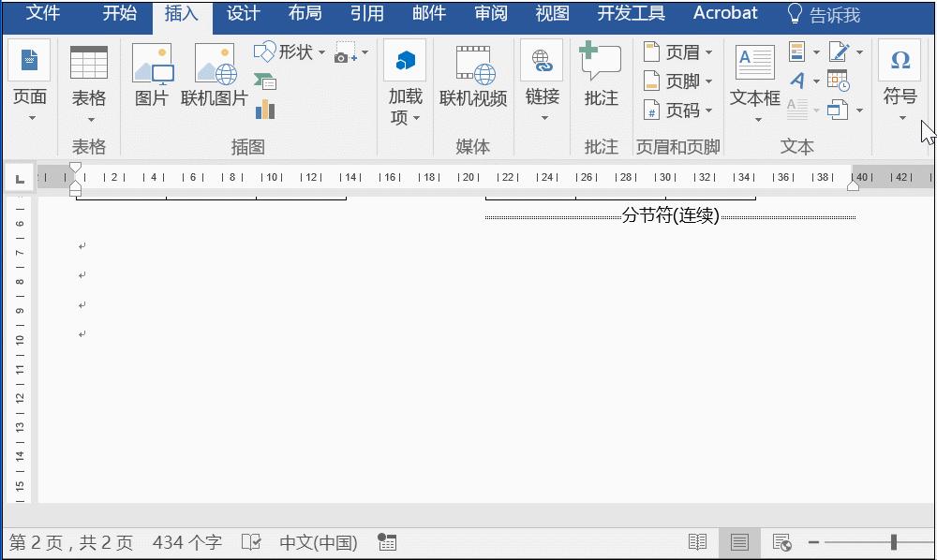Viewport: 937px width, 560px height.
Task: Insert a SmartArt graphic
Action: 265,82
